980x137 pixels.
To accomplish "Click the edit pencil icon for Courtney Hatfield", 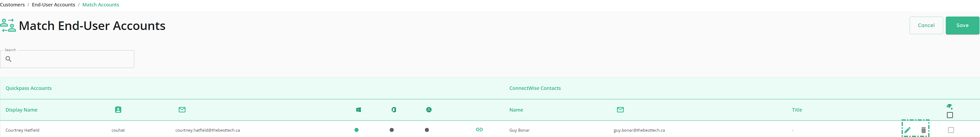I will (x=907, y=130).
